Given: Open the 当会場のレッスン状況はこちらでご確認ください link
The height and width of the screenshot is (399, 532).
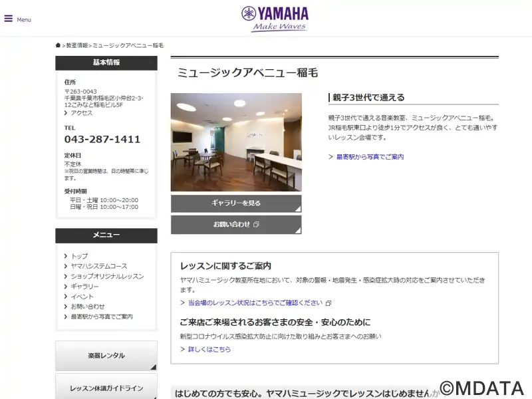Looking at the screenshot, I should pos(255,303).
